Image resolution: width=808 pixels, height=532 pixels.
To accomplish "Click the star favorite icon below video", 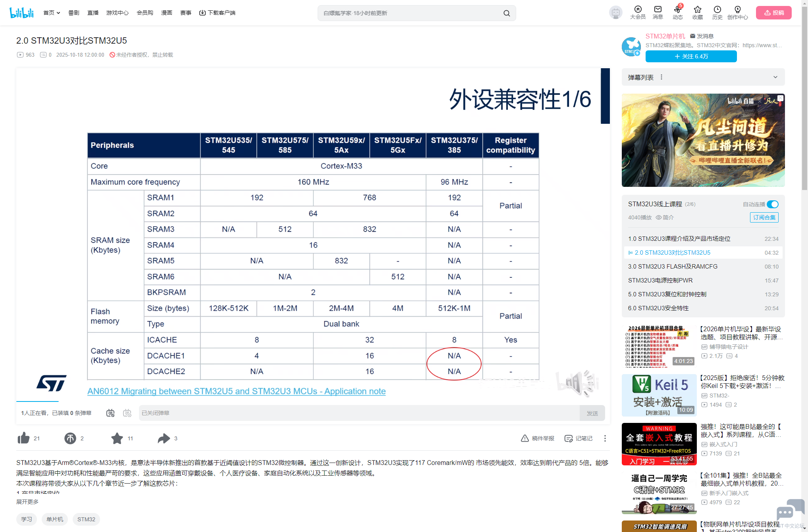I will (117, 438).
